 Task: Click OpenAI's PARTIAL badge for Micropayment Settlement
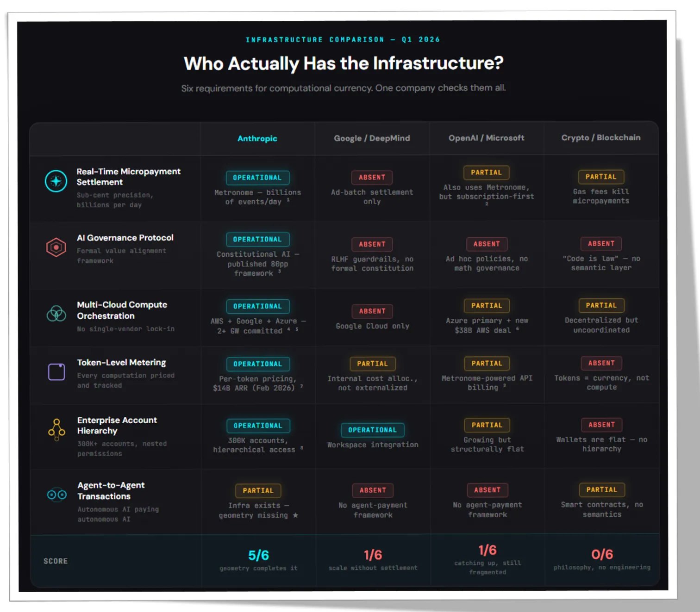(486, 173)
